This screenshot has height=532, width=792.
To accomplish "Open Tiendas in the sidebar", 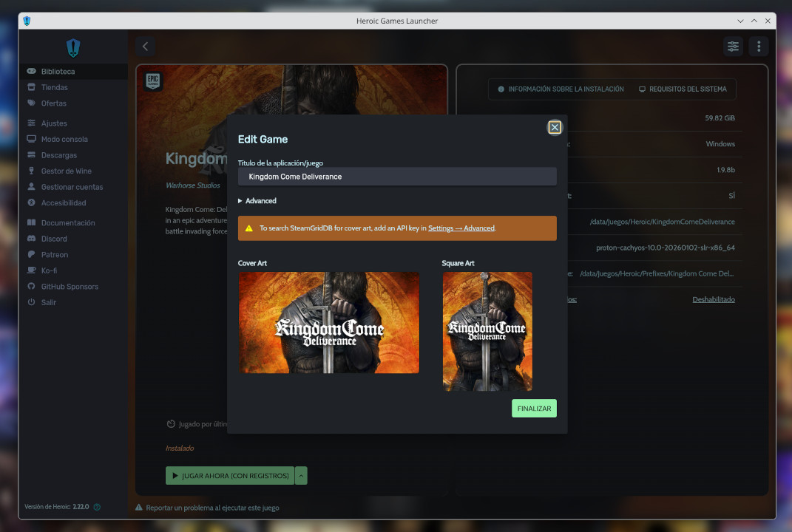I will 72,87.
